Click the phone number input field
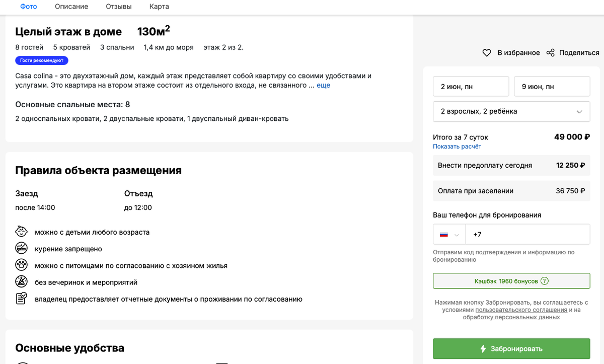The width and height of the screenshot is (604, 364). point(527,235)
